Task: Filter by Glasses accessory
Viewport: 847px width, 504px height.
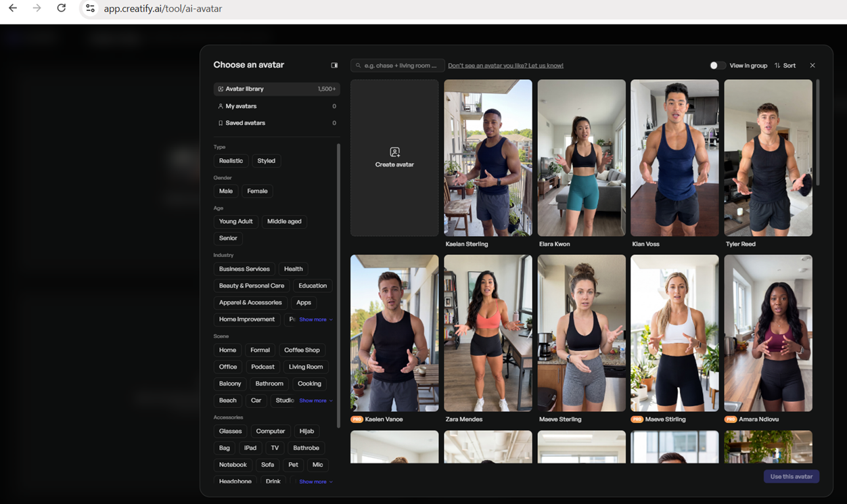Action: pos(230,432)
